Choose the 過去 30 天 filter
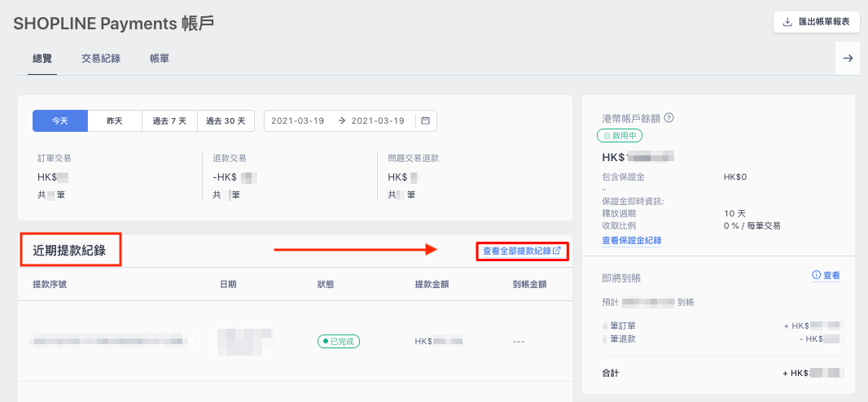The width and height of the screenshot is (868, 402). click(226, 120)
